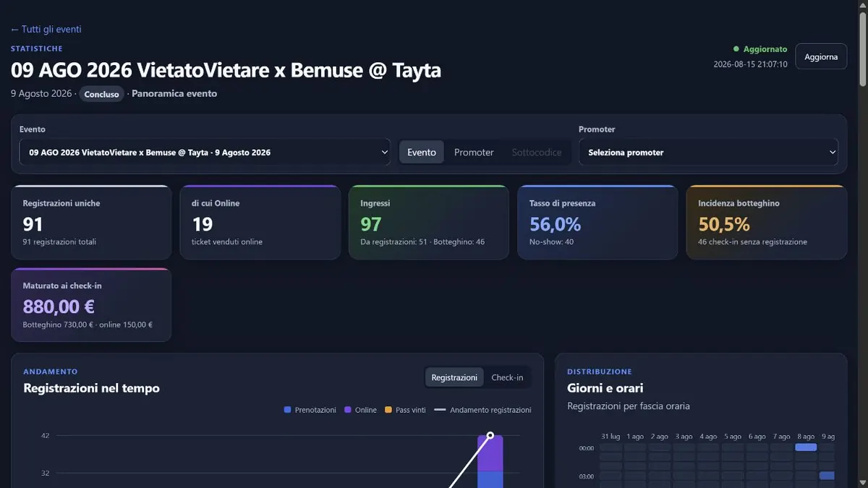Click the Andamento registrazioni line legend icon
Image resolution: width=868 pixels, height=488 pixels.
(440, 410)
